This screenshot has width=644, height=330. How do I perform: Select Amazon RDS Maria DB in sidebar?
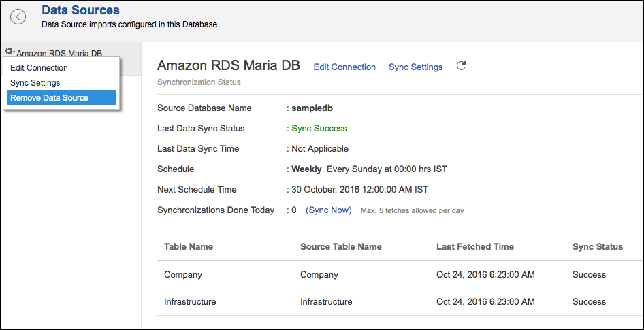pos(59,53)
